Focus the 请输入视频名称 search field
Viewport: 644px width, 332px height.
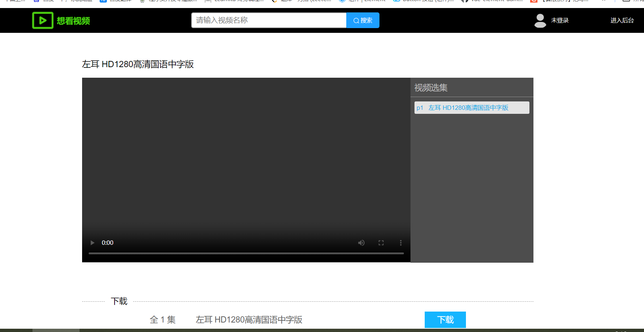click(x=269, y=20)
